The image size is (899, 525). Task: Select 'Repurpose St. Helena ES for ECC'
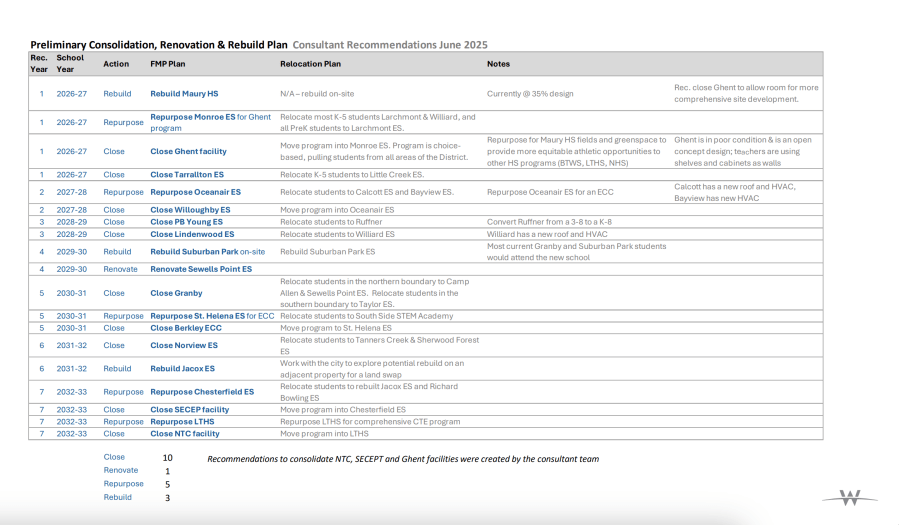click(212, 316)
